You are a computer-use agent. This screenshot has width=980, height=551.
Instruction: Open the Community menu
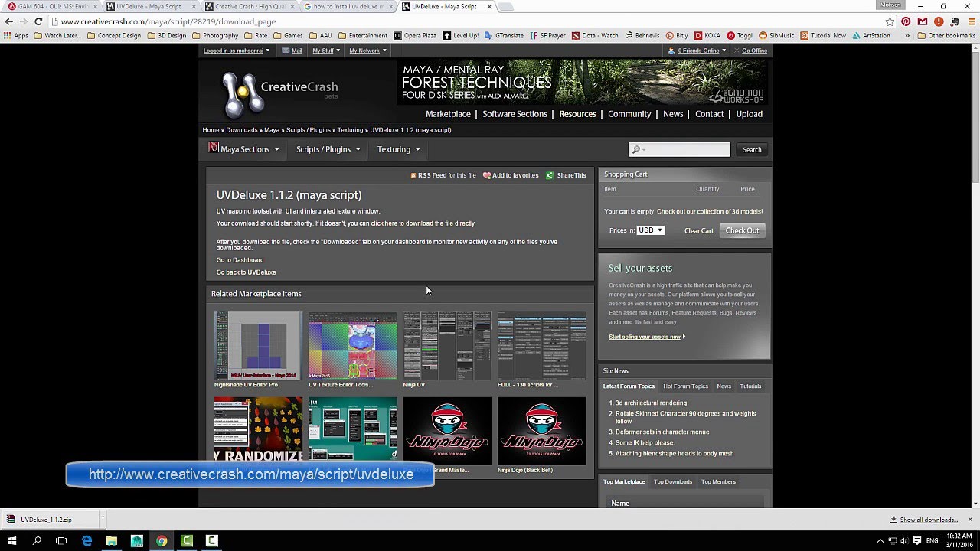pyautogui.click(x=629, y=114)
